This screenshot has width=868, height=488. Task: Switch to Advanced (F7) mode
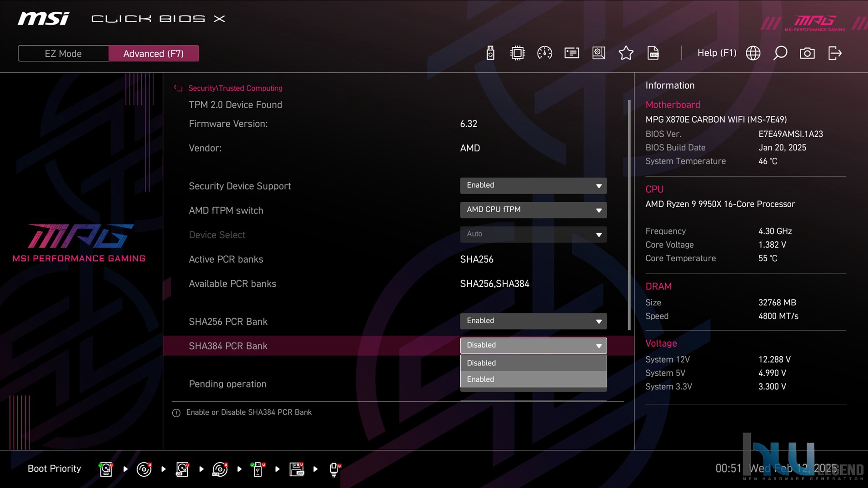(x=154, y=53)
